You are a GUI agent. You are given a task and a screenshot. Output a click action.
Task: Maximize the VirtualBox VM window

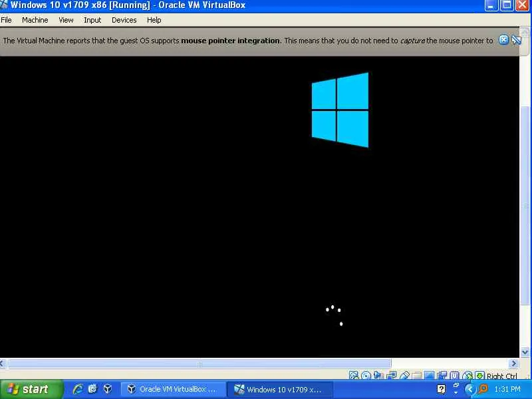[x=507, y=5]
